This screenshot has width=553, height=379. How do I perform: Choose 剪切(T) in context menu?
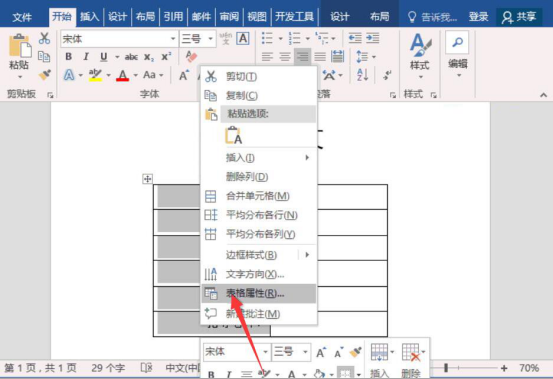[x=259, y=77]
